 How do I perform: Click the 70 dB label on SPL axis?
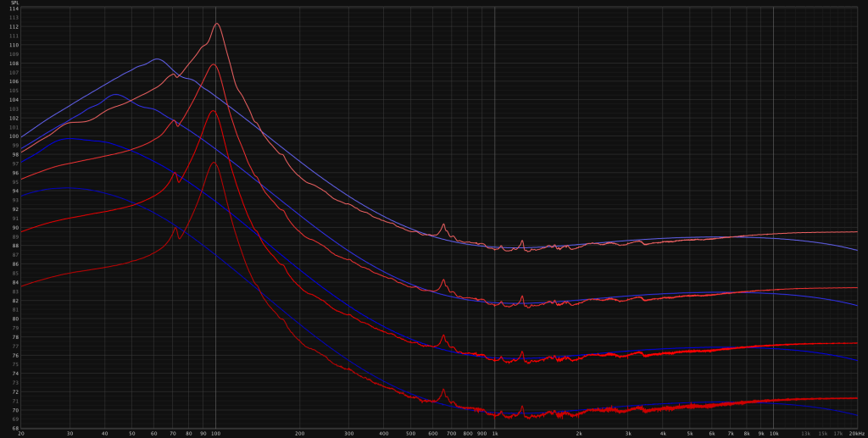click(14, 411)
